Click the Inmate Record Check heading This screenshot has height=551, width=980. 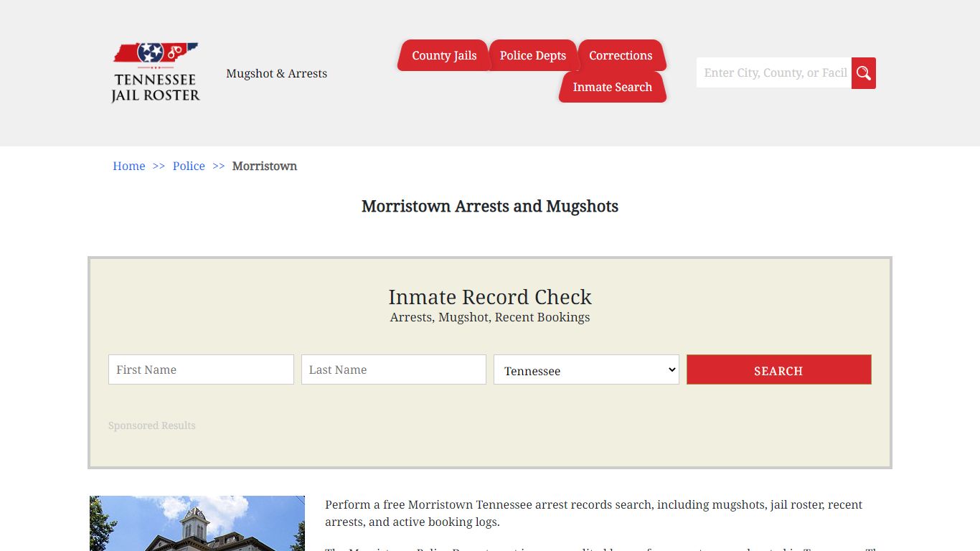490,297
